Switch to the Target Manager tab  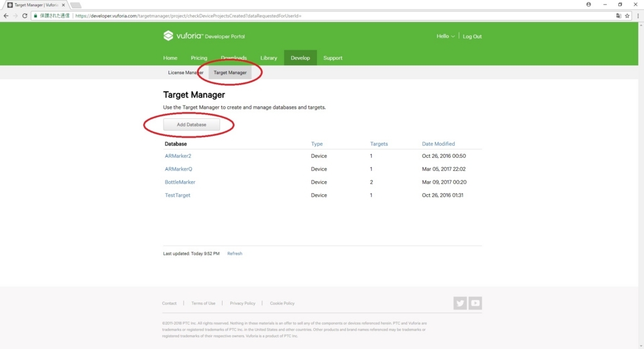[x=230, y=73]
